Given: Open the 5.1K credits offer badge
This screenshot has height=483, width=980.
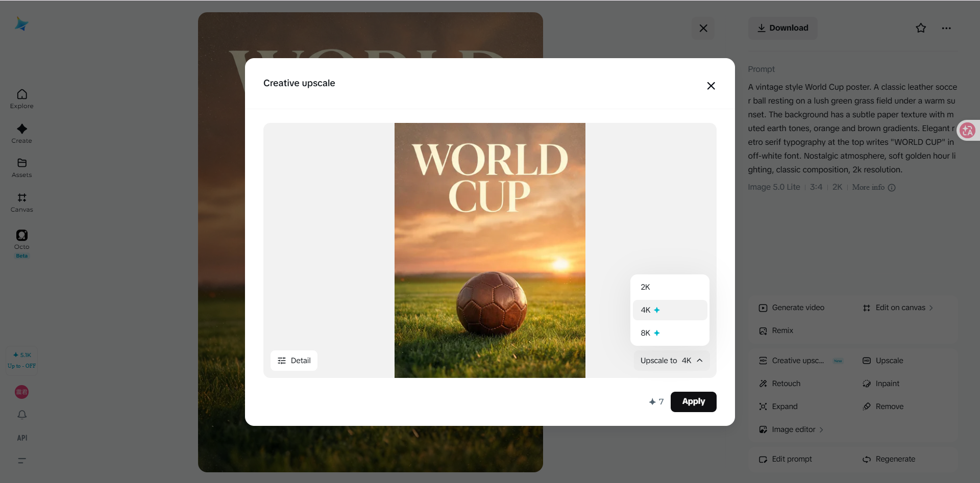Looking at the screenshot, I should click(22, 360).
